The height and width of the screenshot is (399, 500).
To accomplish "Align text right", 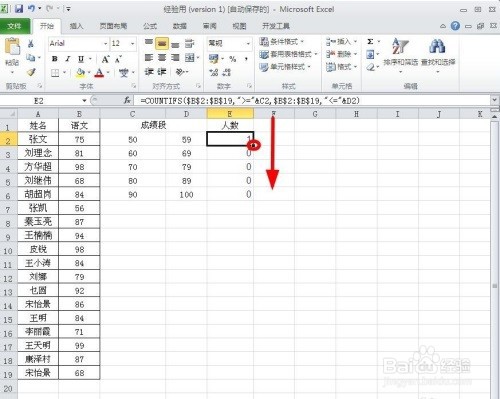I will (x=175, y=58).
